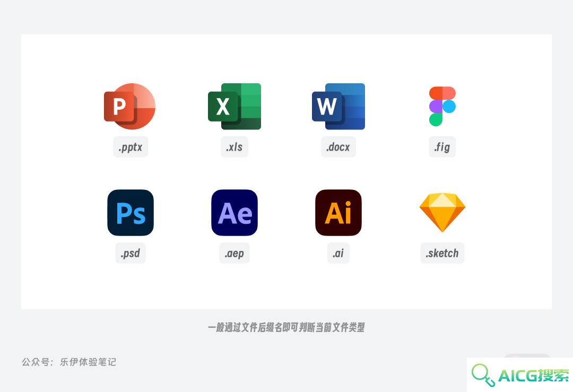Viewport: 573px width, 392px height.
Task: Click the .psd extension label
Action: tap(131, 253)
